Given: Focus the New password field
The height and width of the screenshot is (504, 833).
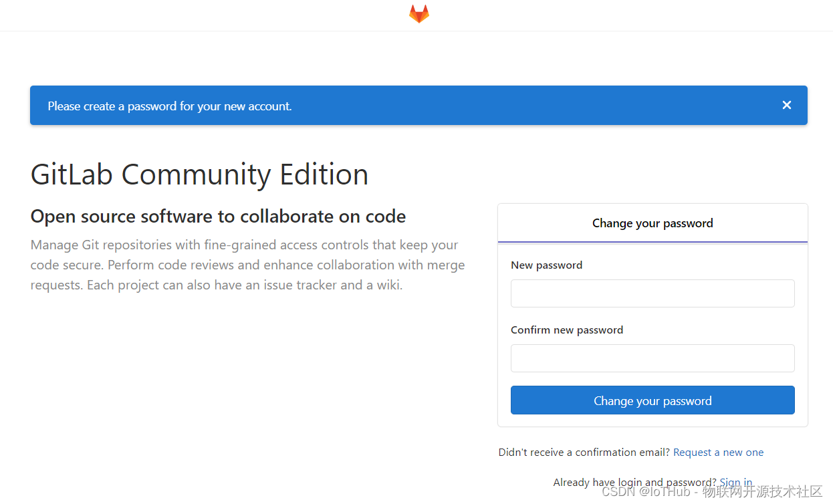Looking at the screenshot, I should tap(652, 293).
